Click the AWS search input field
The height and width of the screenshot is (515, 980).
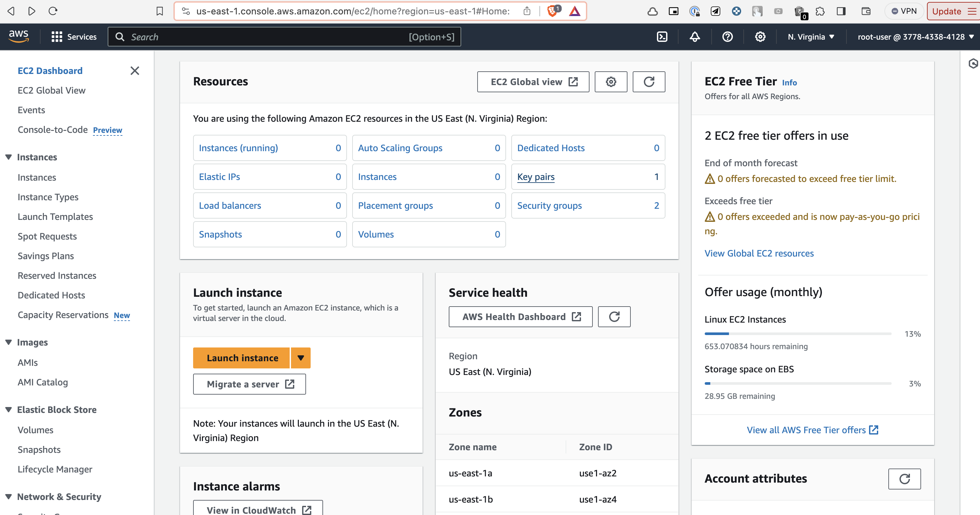tap(266, 37)
